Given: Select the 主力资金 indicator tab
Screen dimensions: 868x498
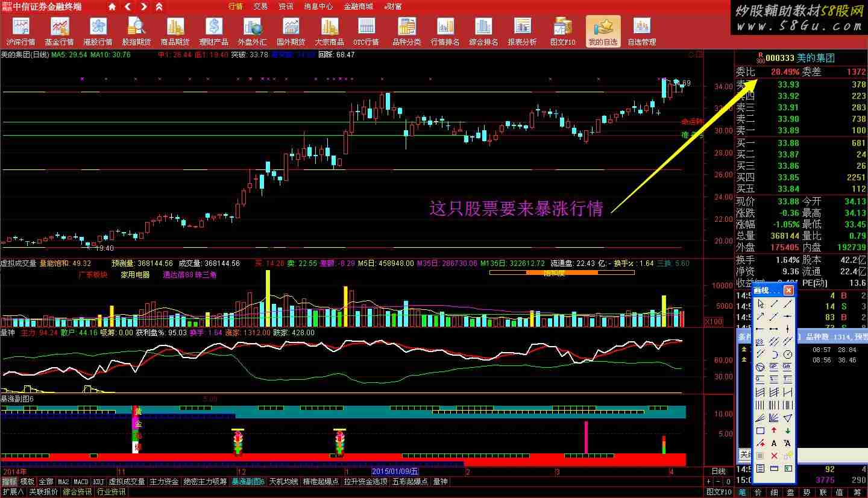Looking at the screenshot, I should (x=165, y=482).
